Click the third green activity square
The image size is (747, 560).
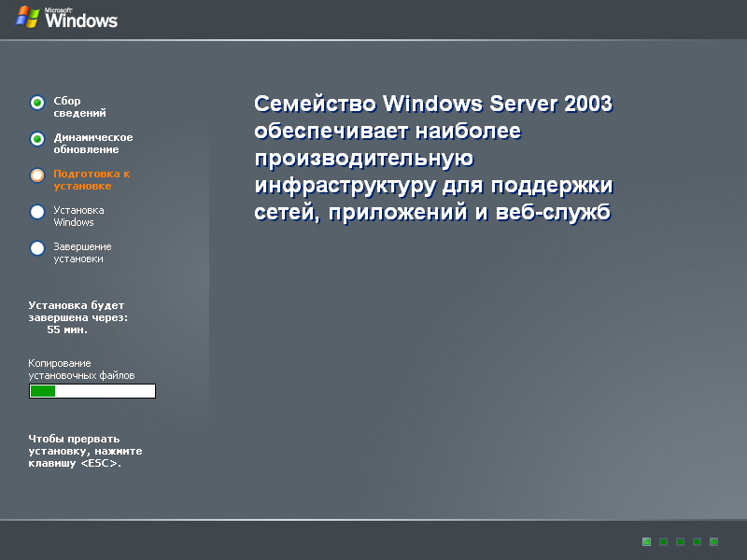(681, 541)
